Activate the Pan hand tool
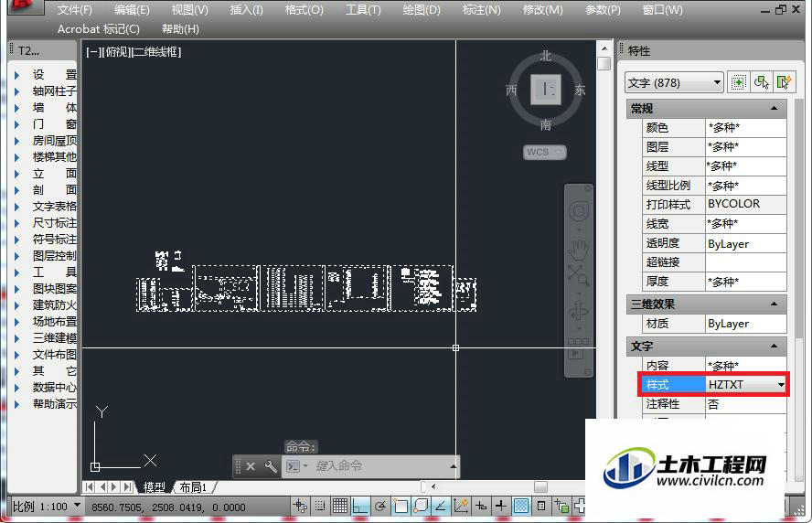812x523 pixels. point(579,250)
